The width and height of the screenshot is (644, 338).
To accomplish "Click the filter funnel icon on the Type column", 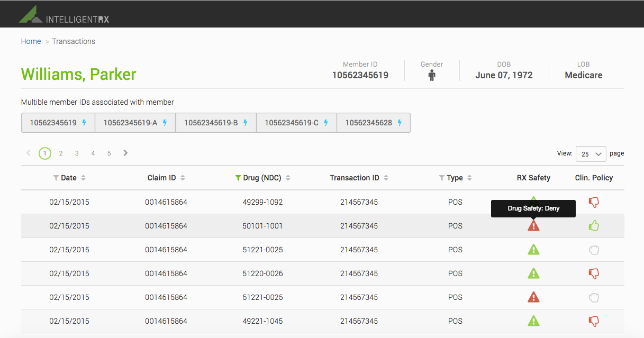I will pos(442,178).
